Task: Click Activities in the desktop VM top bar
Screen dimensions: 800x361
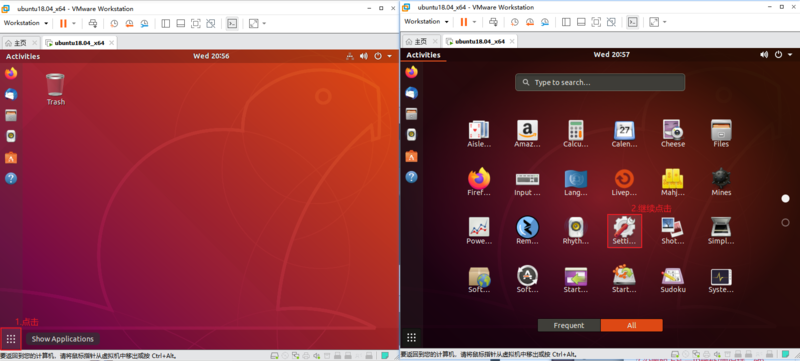Action: [x=23, y=56]
